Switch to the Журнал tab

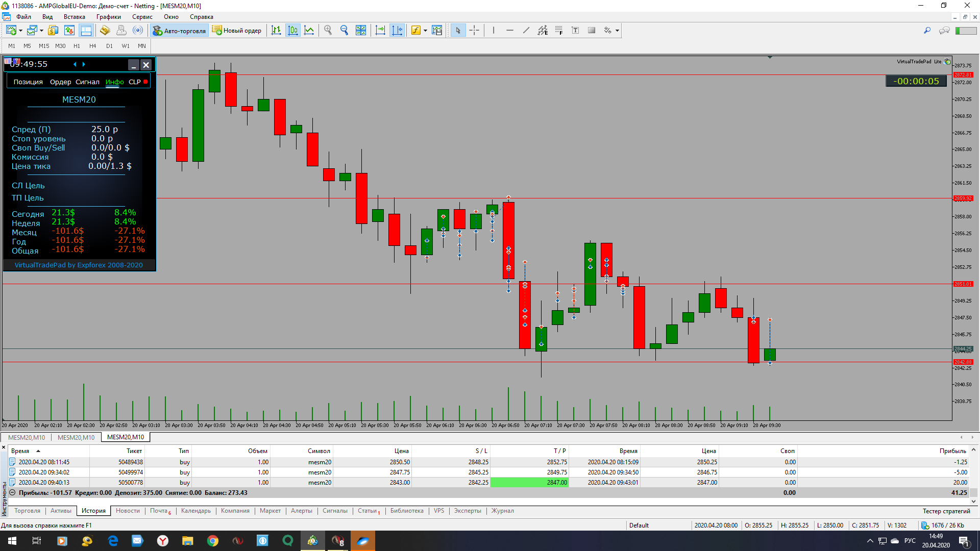(502, 511)
